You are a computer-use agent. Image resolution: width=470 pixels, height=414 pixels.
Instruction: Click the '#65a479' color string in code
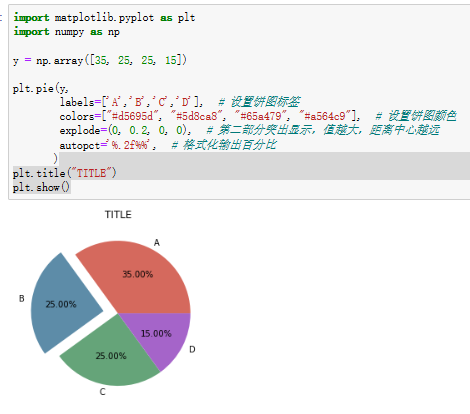pos(260,116)
